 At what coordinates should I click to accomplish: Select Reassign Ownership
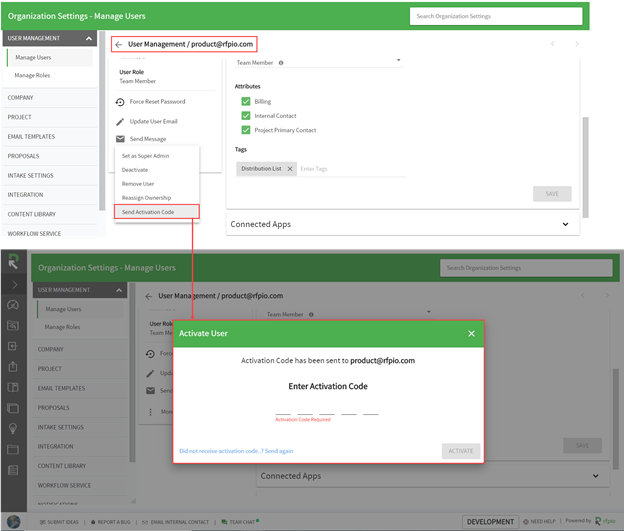[x=157, y=198]
